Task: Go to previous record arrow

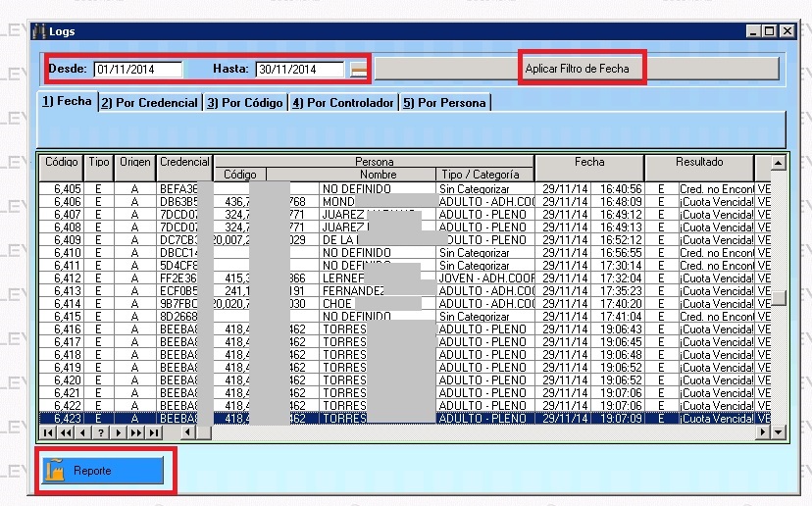Action: [83, 432]
